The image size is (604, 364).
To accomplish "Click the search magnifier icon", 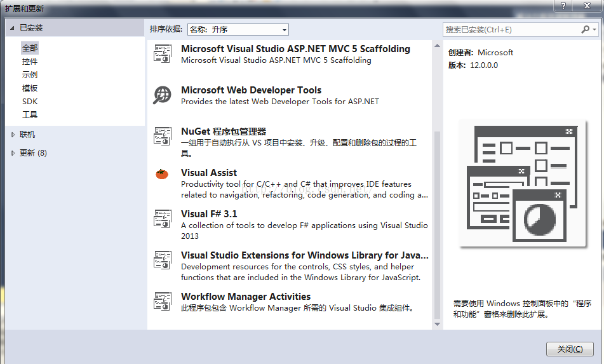I will 585,29.
